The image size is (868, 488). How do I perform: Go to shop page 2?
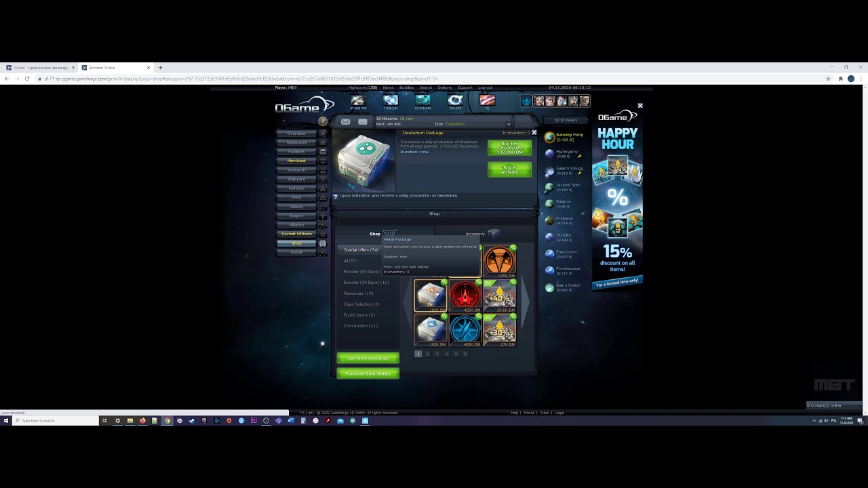[427, 354]
